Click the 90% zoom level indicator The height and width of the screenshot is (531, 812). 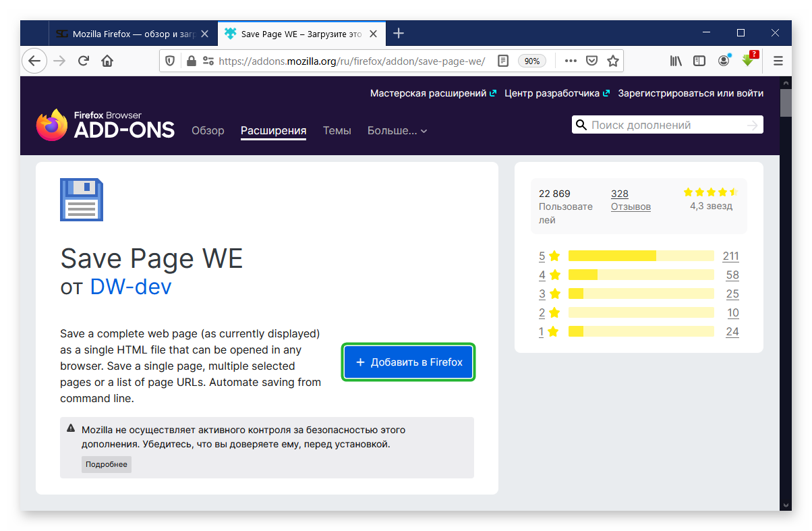(532, 61)
